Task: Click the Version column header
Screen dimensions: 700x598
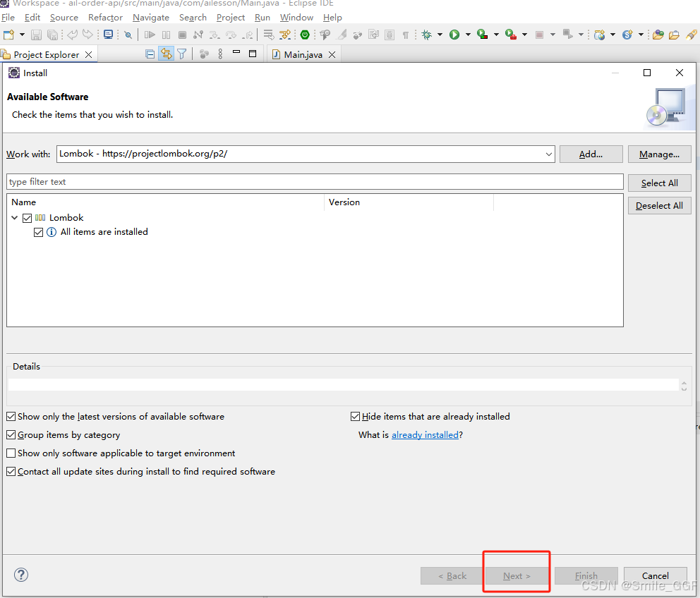Action: tap(409, 202)
